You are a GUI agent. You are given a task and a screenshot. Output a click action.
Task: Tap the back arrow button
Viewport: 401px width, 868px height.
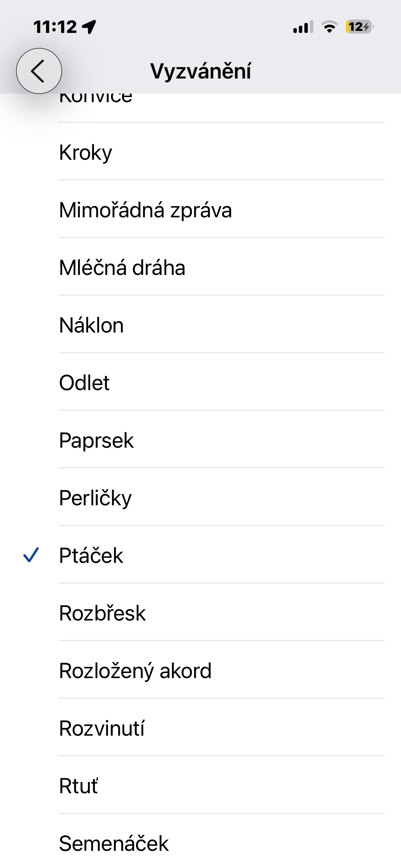tap(39, 71)
